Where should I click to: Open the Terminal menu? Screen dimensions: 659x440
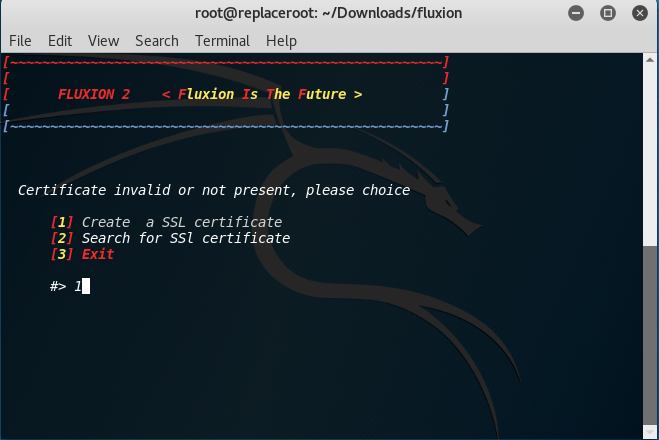click(x=222, y=41)
